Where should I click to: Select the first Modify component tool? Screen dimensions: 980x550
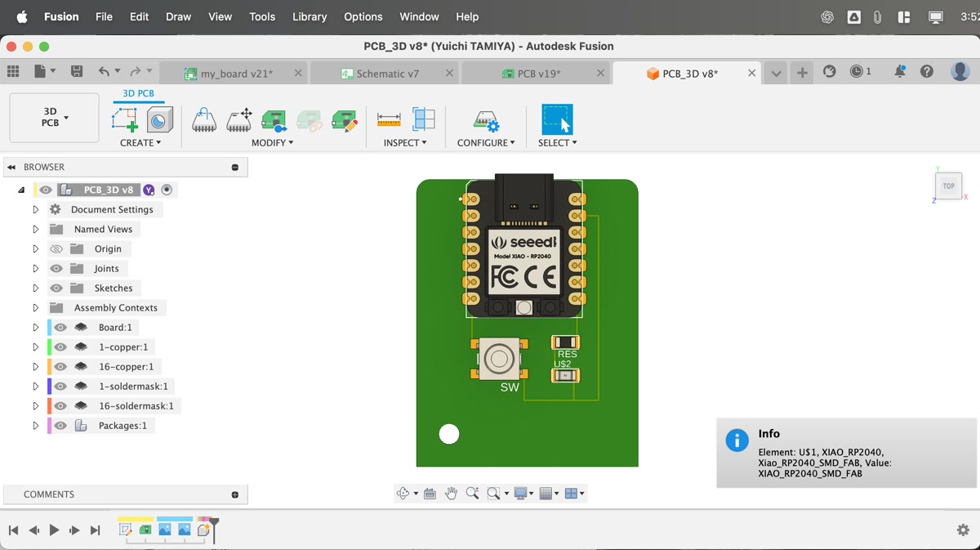pos(204,121)
